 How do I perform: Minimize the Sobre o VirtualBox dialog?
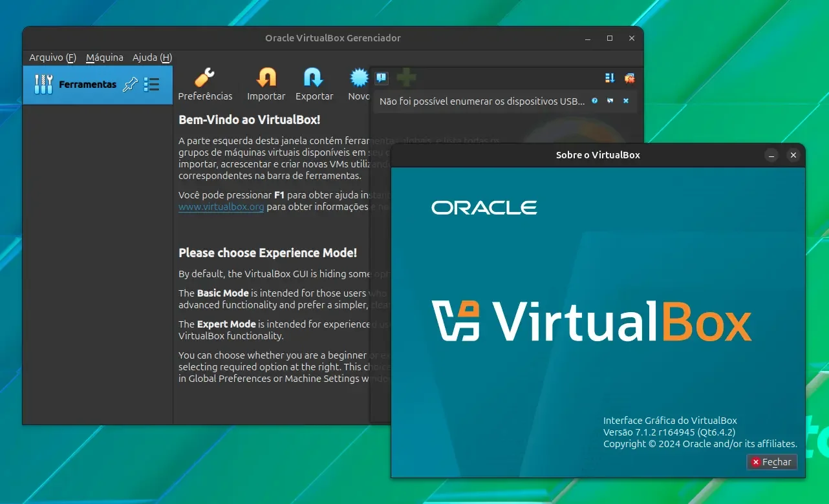[771, 155]
